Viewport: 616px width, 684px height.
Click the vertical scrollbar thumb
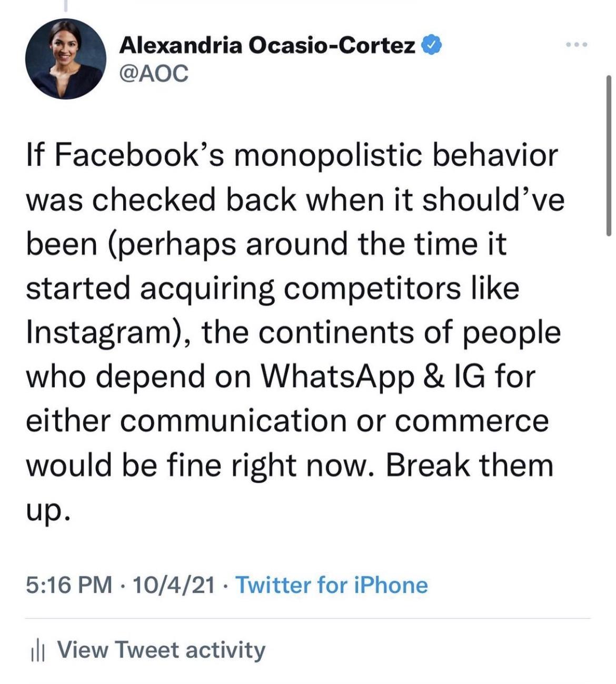[609, 156]
